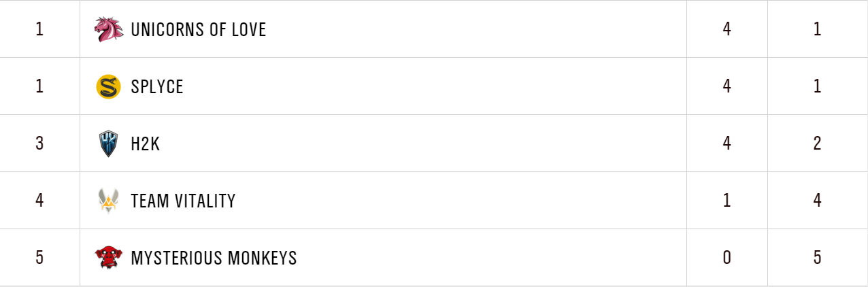Screen dimensions: 868x287
Task: Click Splyce's losses count
Action: pyautogui.click(x=817, y=87)
